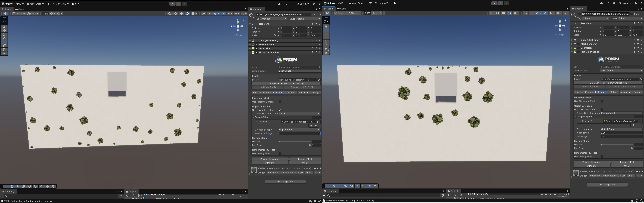Viewport: 644px width, 203px height.
Task: Select the Scale tool in right Scene toolbar
Action: [x=326, y=38]
